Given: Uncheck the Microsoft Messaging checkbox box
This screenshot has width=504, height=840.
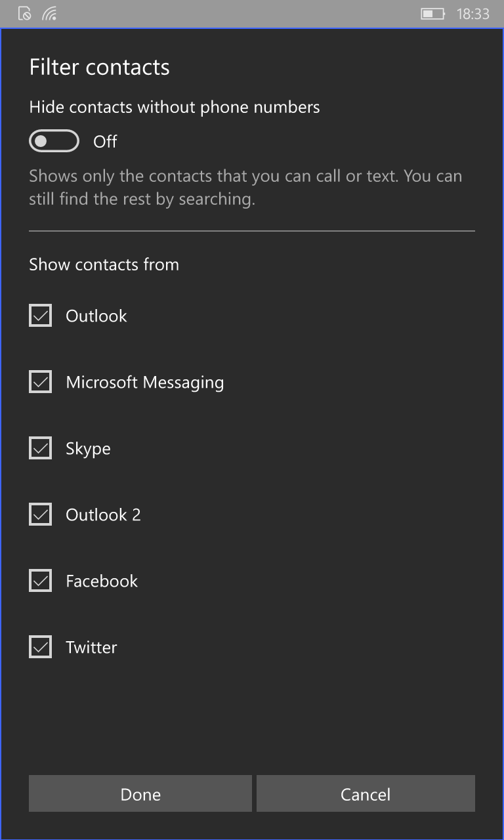Looking at the screenshot, I should pos(41,382).
